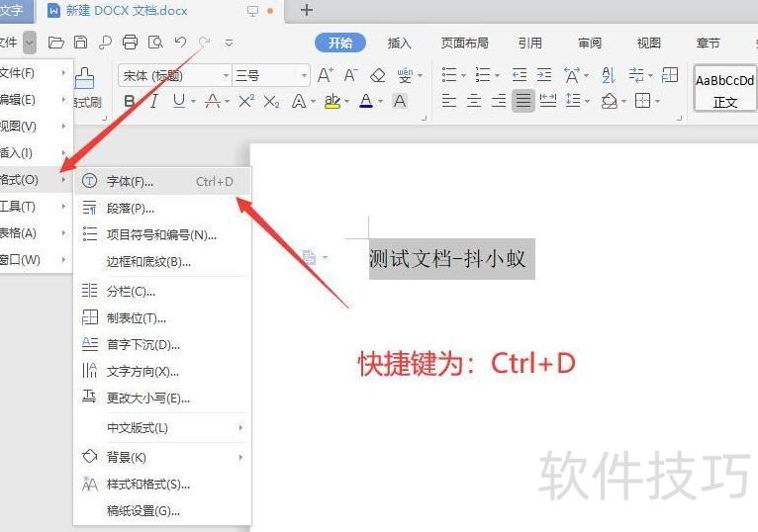Open the phonetic guide wén icon
The width and height of the screenshot is (758, 532).
[x=405, y=75]
